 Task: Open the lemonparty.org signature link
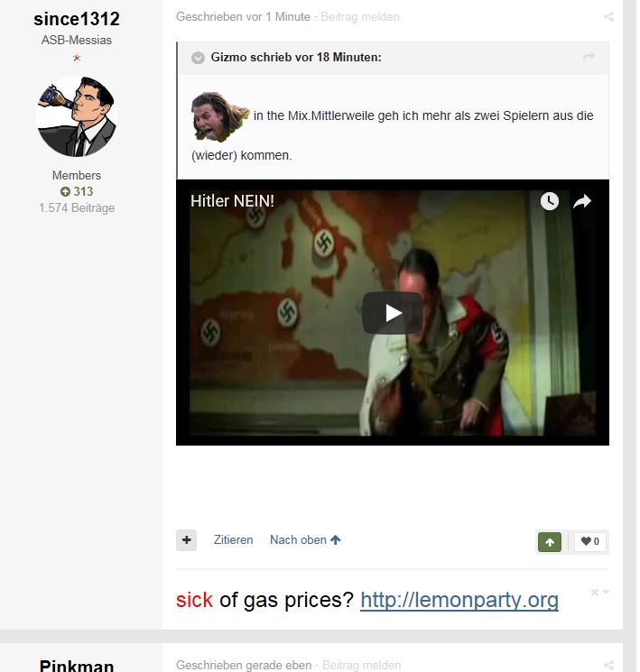coord(459,600)
